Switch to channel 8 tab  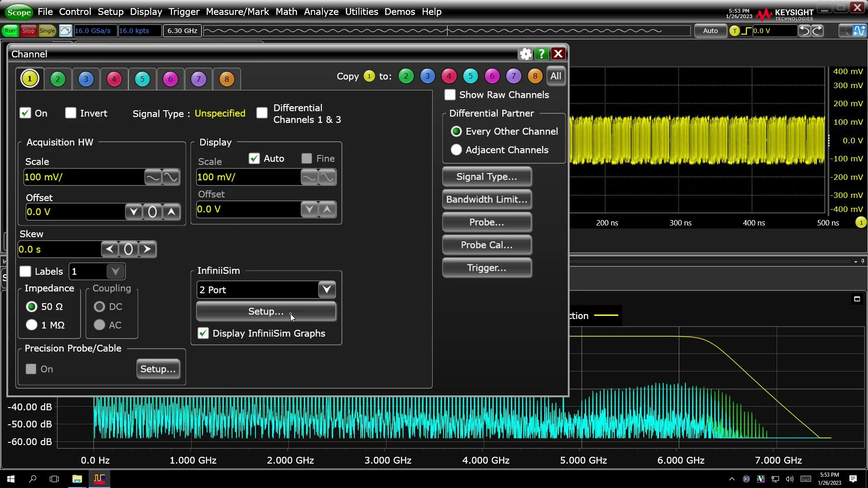226,79
